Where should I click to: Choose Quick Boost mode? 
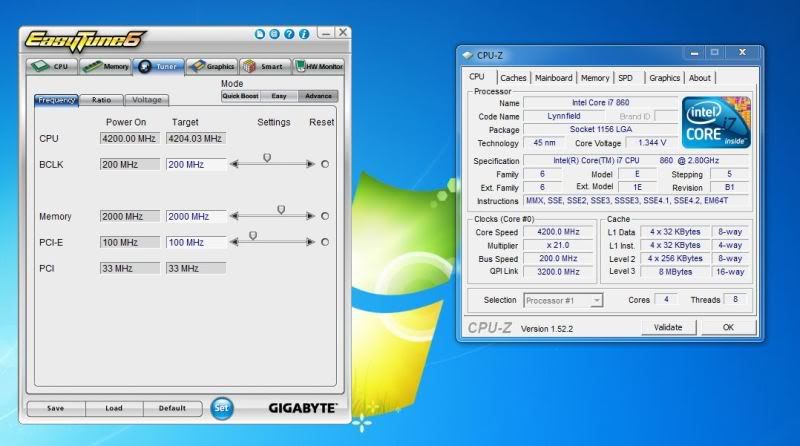click(240, 96)
